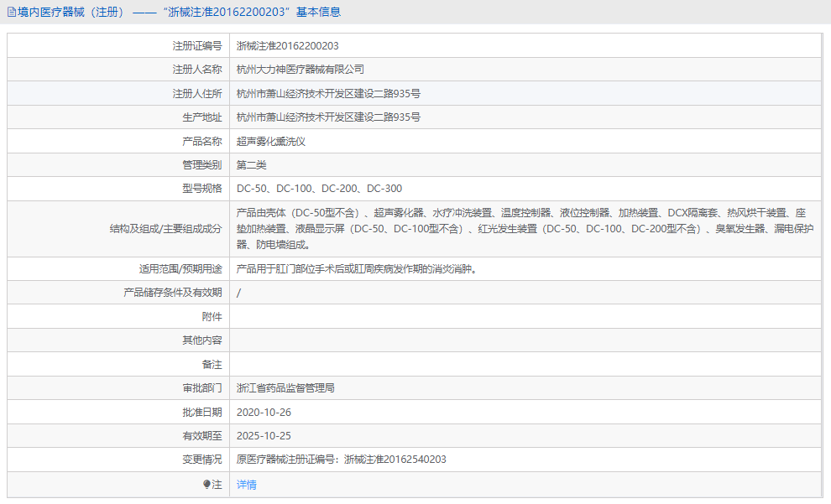Click the 注册人名称 label

click(197, 70)
